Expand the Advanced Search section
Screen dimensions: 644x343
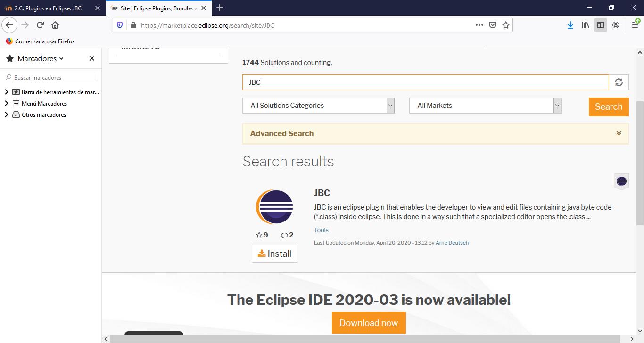[435, 133]
